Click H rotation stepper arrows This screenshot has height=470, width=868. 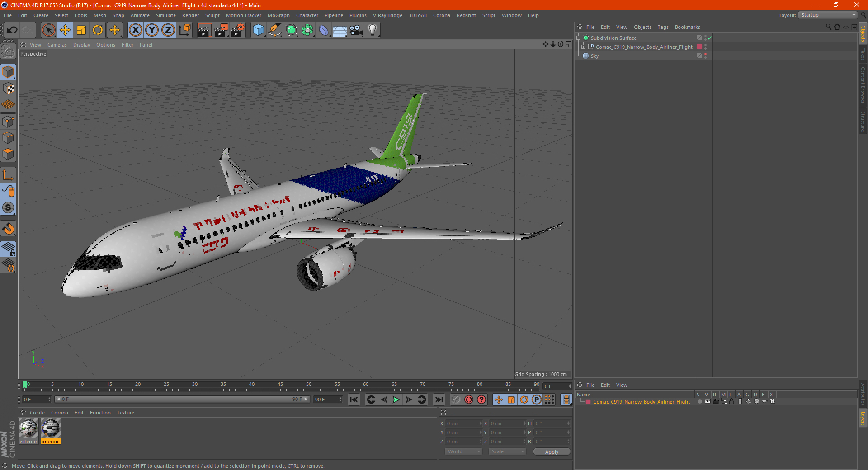pos(568,423)
